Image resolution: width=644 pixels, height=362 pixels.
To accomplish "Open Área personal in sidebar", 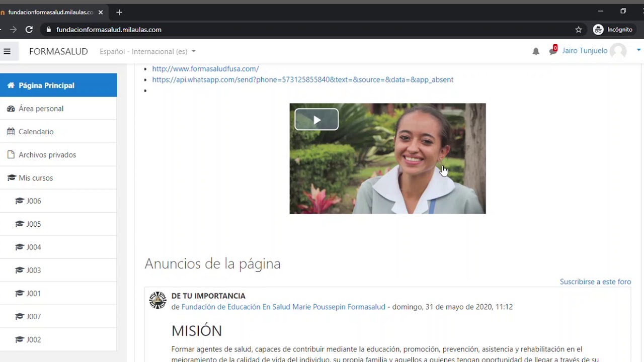I will click(58, 109).
